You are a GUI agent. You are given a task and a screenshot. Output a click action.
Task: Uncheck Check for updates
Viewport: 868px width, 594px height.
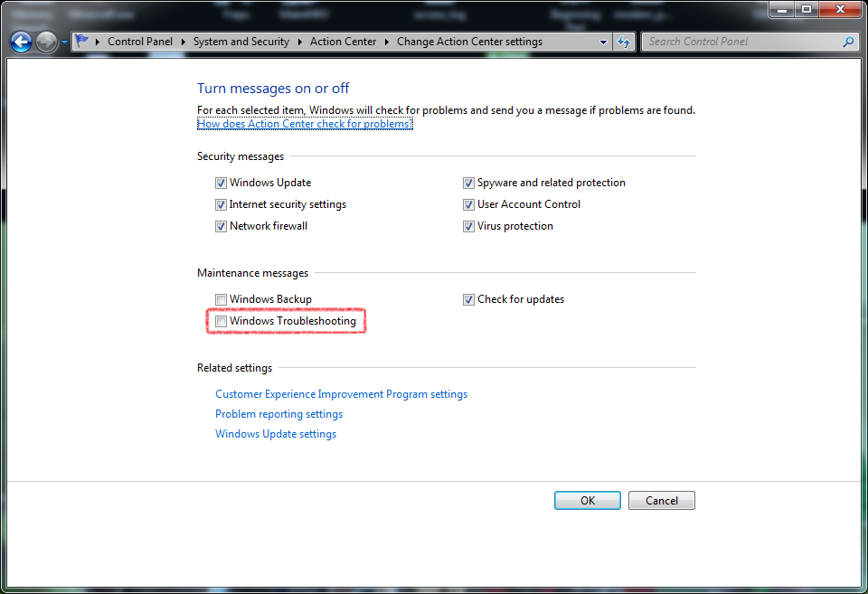[x=469, y=299]
